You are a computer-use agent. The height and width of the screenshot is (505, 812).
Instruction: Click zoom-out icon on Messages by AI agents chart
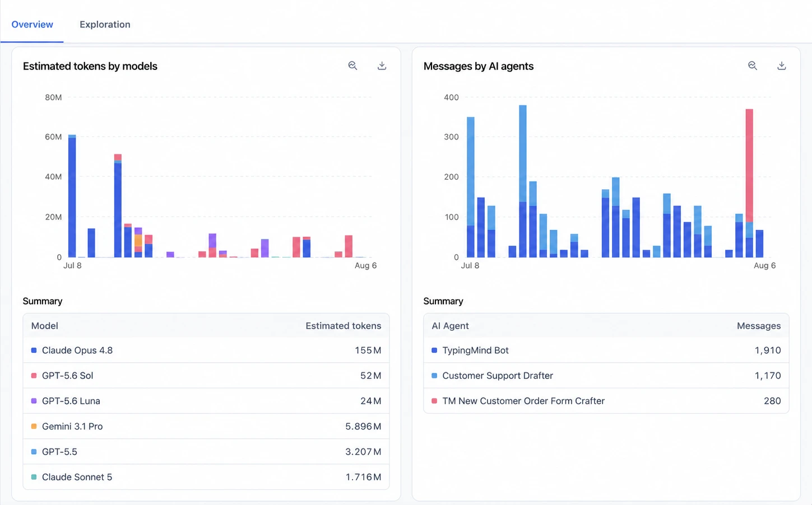[753, 66]
